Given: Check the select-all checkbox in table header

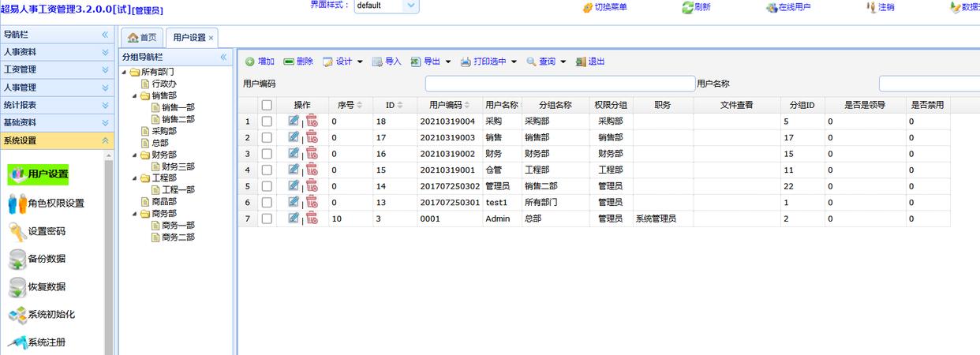Looking at the screenshot, I should tap(267, 105).
